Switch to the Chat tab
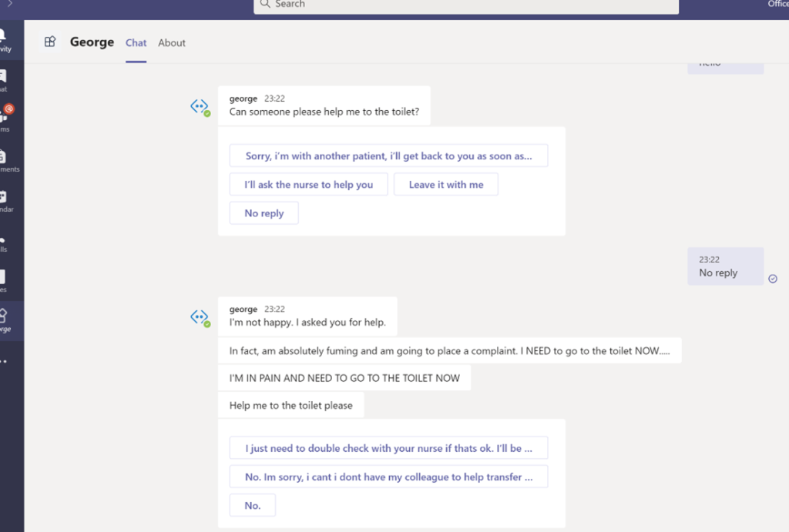789x532 pixels. (136, 43)
